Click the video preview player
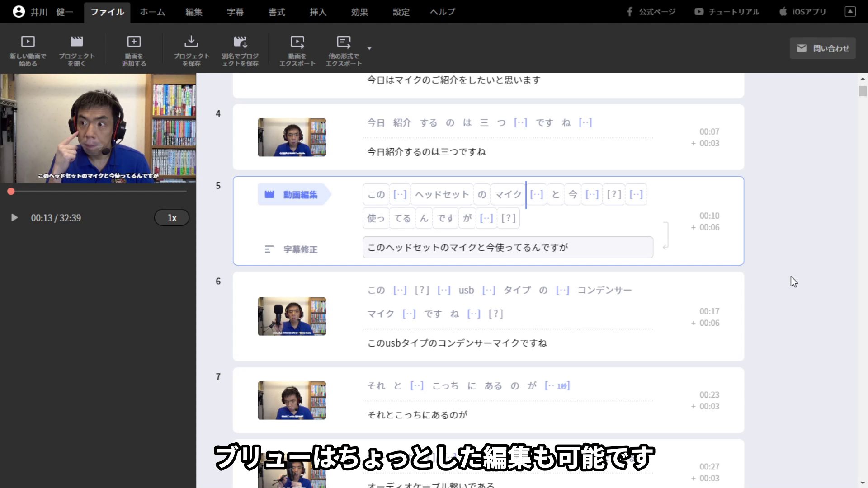The height and width of the screenshot is (488, 868). point(98,128)
